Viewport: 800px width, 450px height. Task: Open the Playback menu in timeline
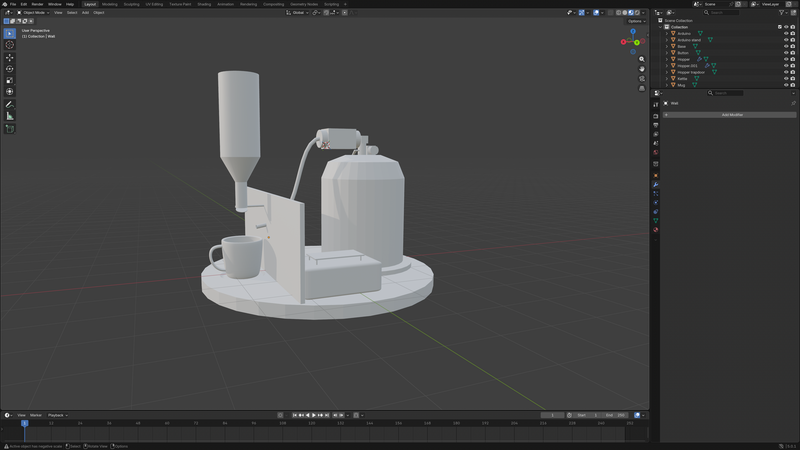pyautogui.click(x=56, y=415)
